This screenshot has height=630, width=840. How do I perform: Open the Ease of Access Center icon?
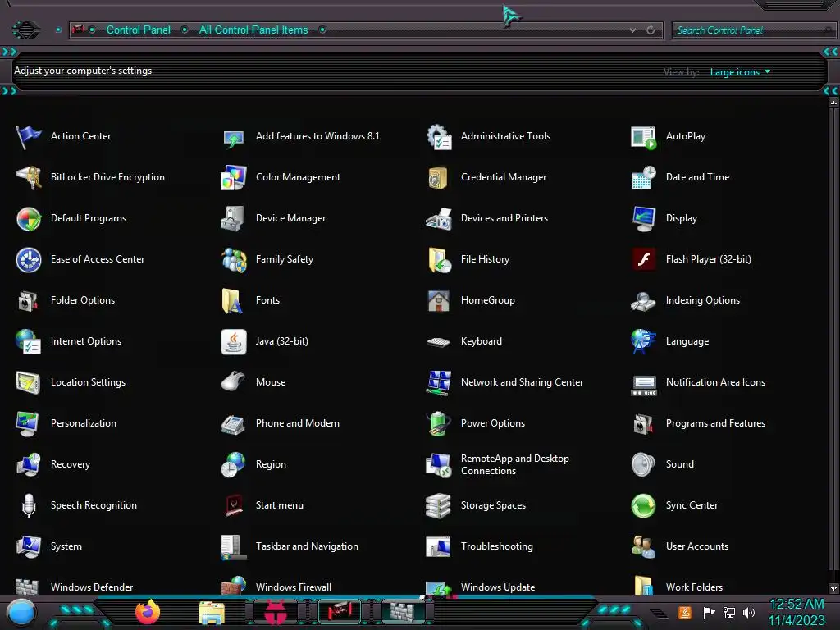coord(29,260)
